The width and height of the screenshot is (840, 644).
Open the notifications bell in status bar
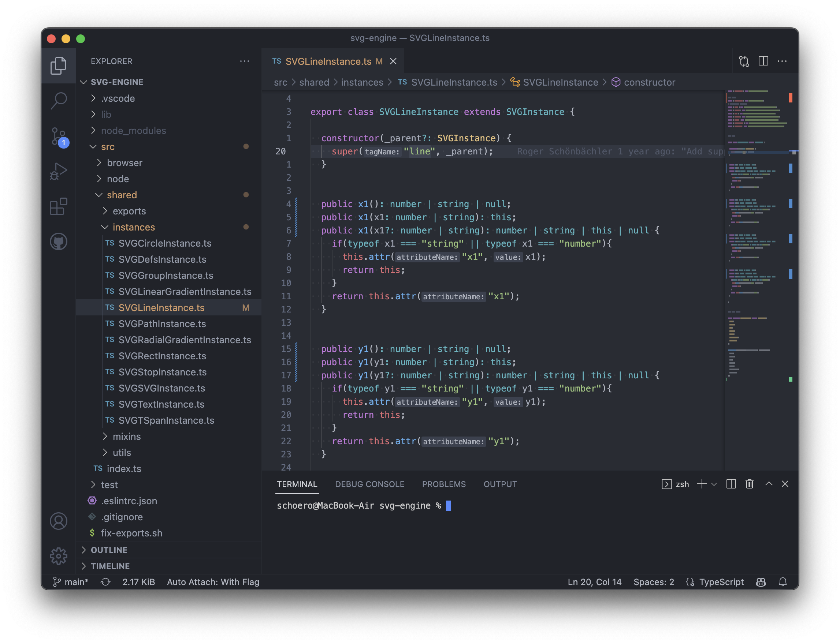(783, 582)
